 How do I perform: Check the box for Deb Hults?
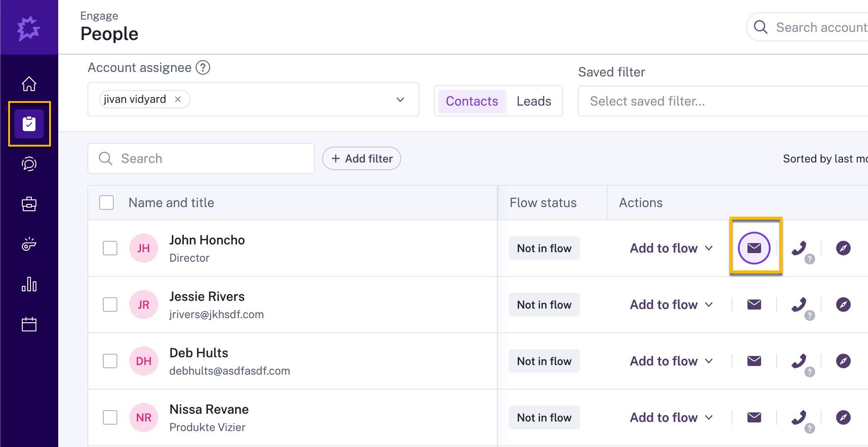point(110,361)
